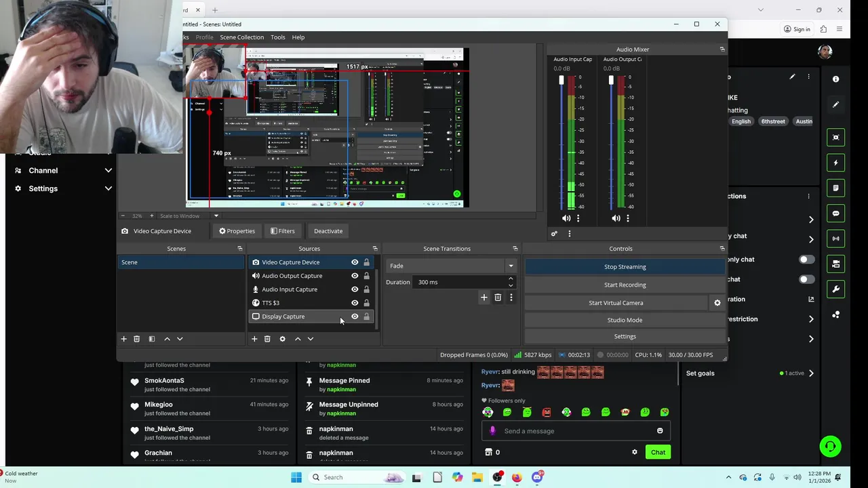This screenshot has height=488, width=868.
Task: Open scene filters icon in the Scenes toolbar
Action: coord(152,339)
